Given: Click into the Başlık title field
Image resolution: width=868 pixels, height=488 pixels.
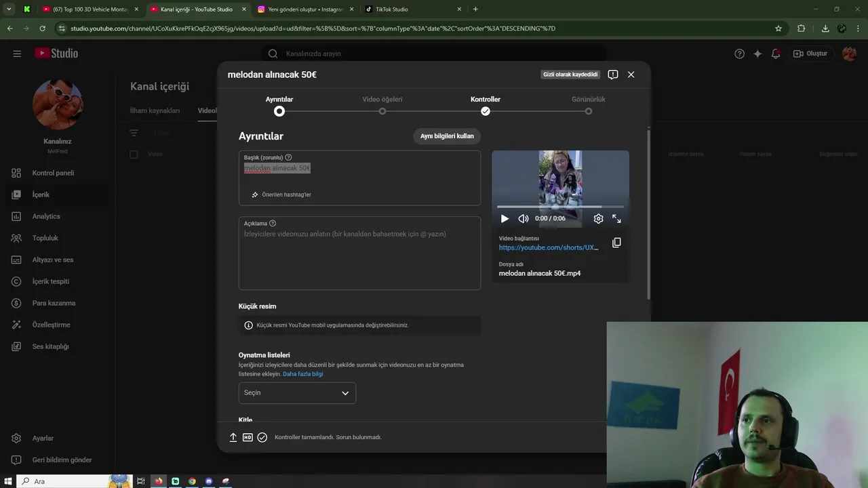Looking at the screenshot, I should tap(359, 178).
